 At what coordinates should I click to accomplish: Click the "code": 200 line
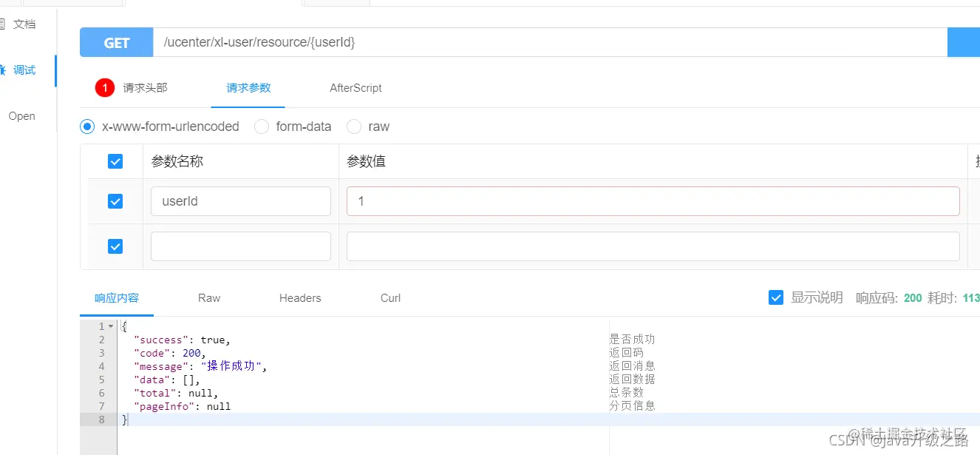(x=170, y=353)
